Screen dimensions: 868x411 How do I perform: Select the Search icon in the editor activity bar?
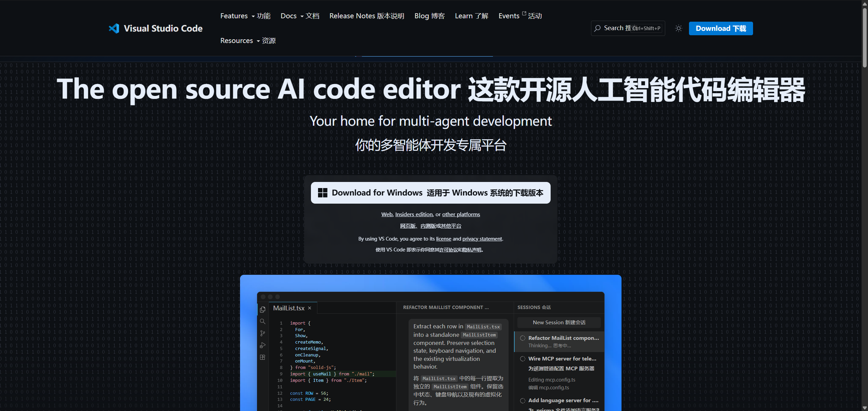[x=262, y=321]
